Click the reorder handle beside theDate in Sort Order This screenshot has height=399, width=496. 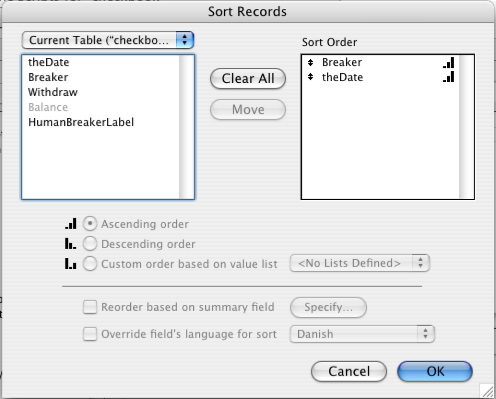tap(310, 77)
